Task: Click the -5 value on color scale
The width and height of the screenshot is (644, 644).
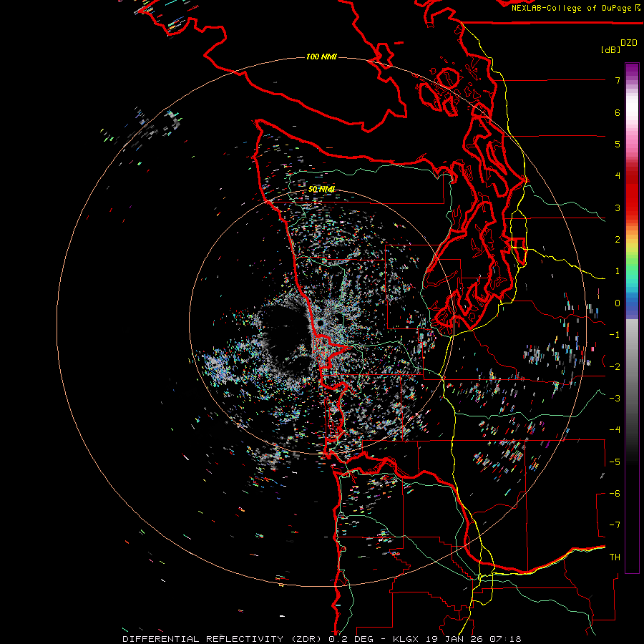Action: click(615, 462)
